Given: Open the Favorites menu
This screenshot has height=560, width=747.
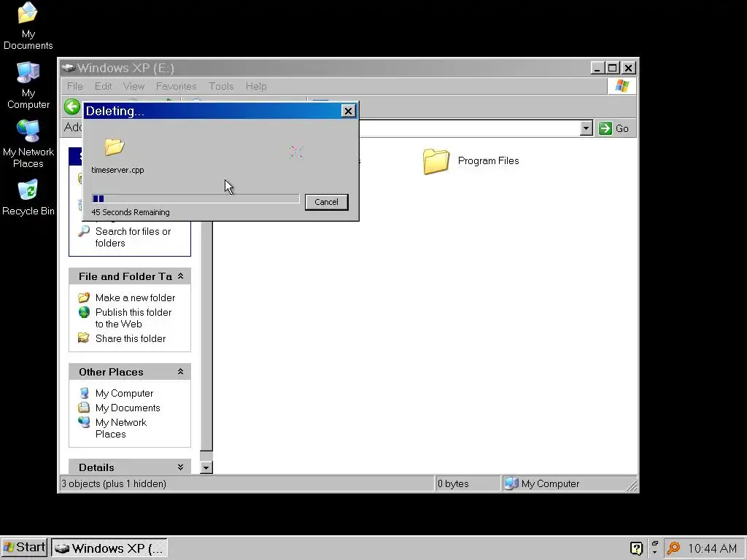Looking at the screenshot, I should tap(177, 86).
